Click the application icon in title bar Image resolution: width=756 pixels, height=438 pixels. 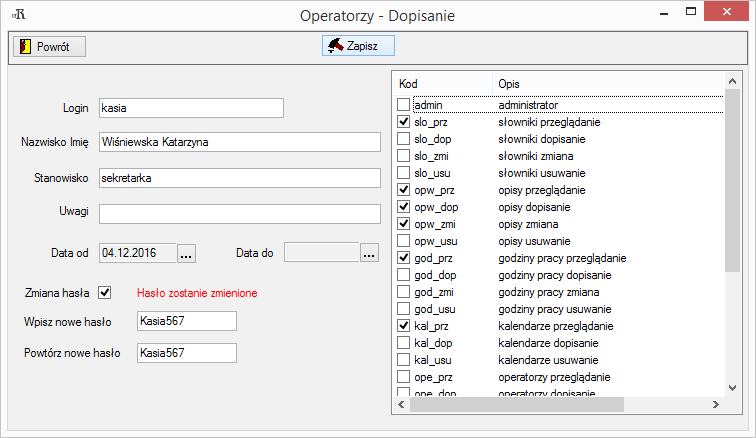point(18,14)
